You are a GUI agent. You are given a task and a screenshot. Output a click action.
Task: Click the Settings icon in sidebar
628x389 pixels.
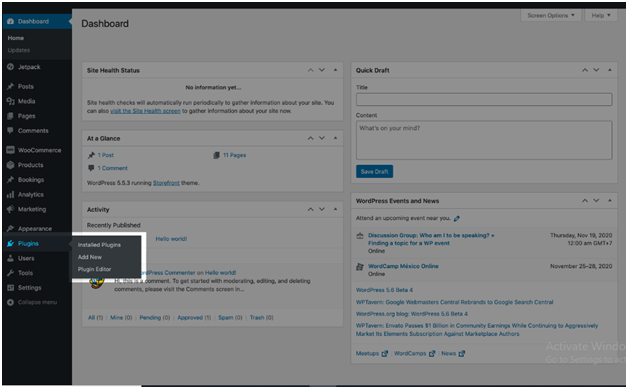pyautogui.click(x=10, y=288)
